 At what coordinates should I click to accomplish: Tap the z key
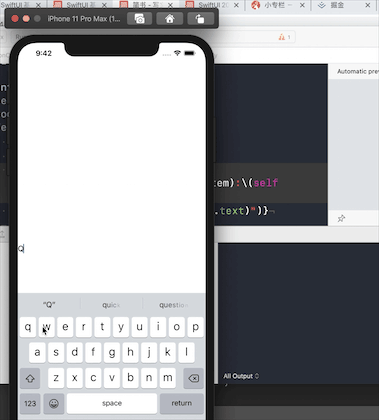coord(56,378)
